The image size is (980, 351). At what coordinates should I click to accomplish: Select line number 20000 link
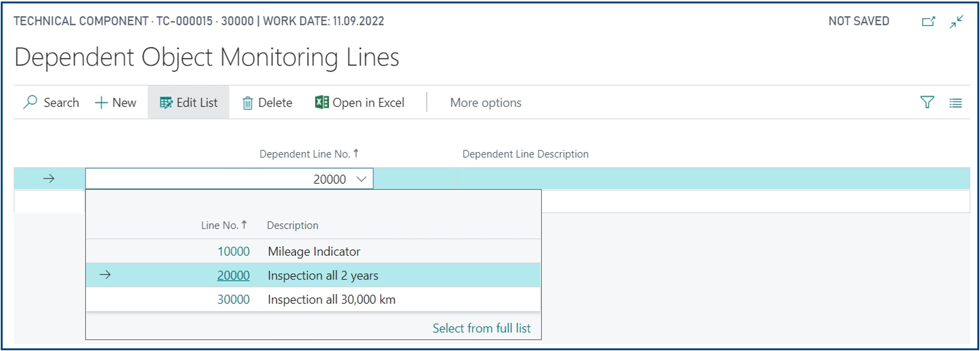tap(234, 275)
